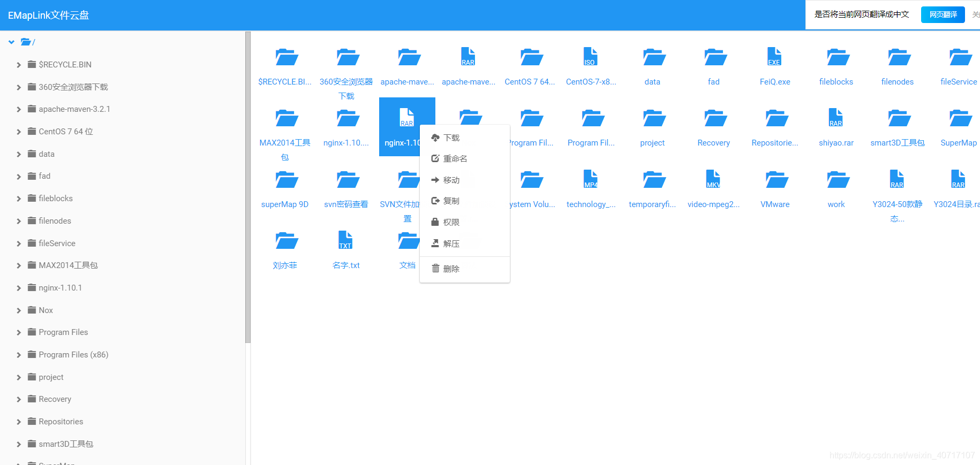Viewport: 980px width, 465px height.
Task: Open the temporaryfi... folder icon
Action: (654, 179)
